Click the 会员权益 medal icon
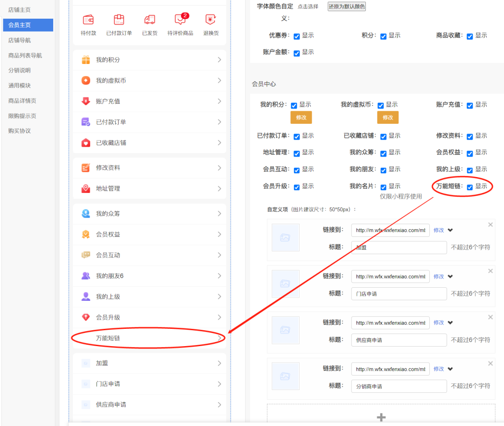504x426 pixels. coord(86,234)
